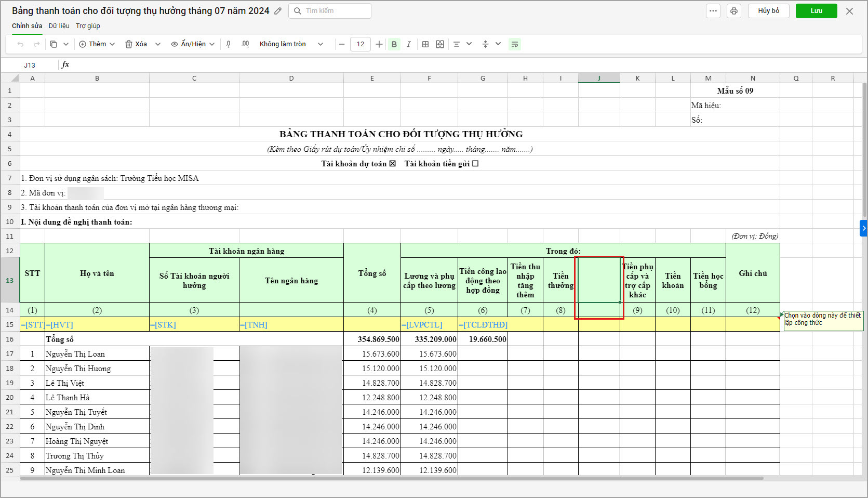Click the Hủy bỏ button
Viewport: 868px width, 498px height.
point(769,11)
